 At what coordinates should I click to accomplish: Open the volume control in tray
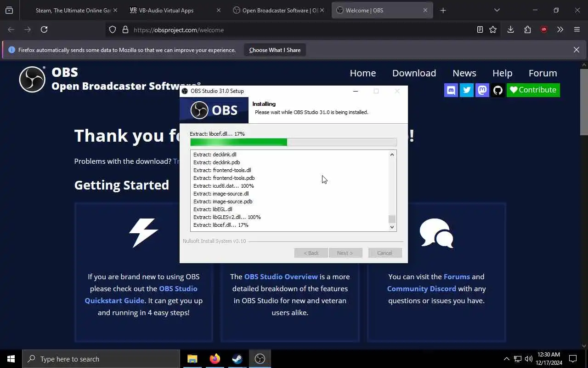click(x=529, y=359)
